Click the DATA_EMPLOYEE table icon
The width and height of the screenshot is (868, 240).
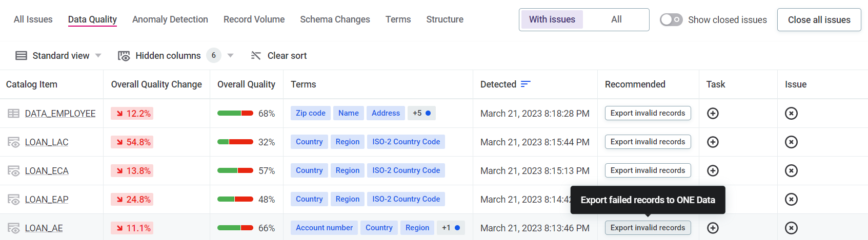(x=13, y=114)
